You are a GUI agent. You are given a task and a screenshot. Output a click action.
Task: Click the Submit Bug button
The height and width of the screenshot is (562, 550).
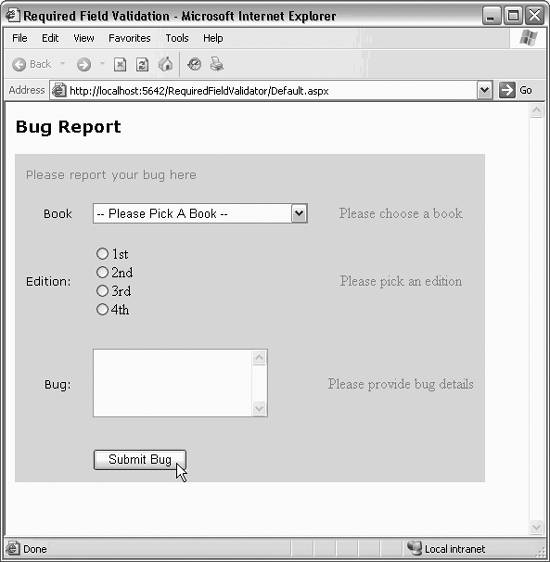pyautogui.click(x=140, y=460)
